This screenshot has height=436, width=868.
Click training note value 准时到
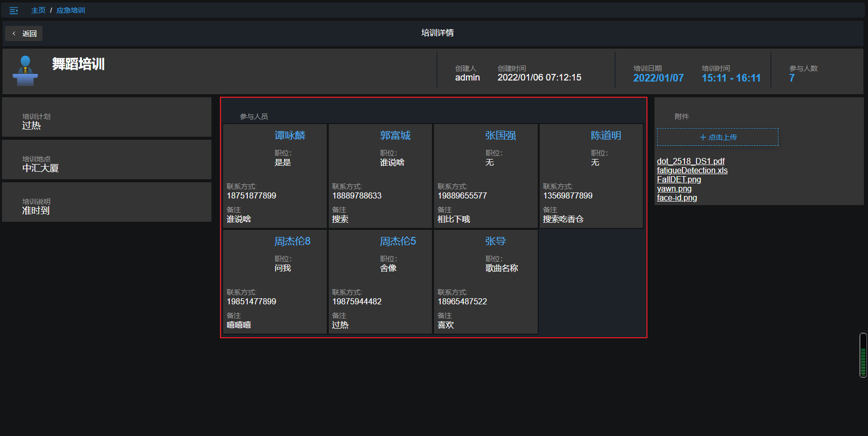click(x=36, y=211)
